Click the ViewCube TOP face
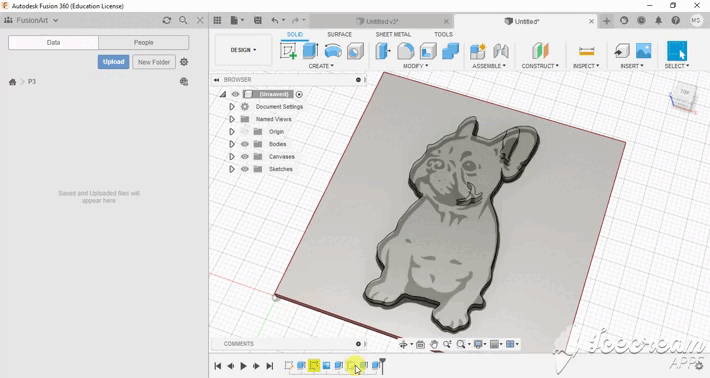The height and width of the screenshot is (378, 710). [x=684, y=92]
